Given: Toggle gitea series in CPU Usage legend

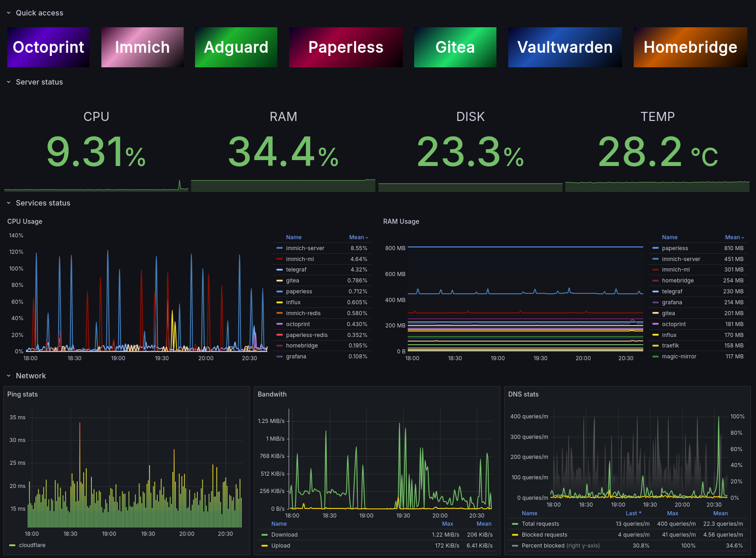Looking at the screenshot, I should click(x=292, y=281).
